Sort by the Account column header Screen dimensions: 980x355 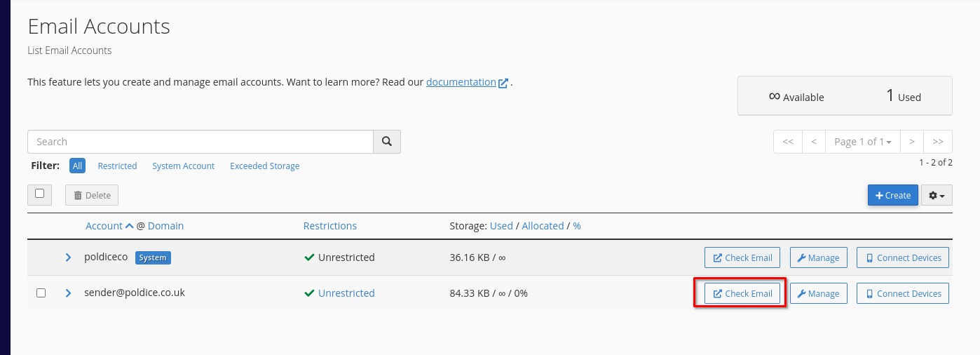(x=104, y=226)
